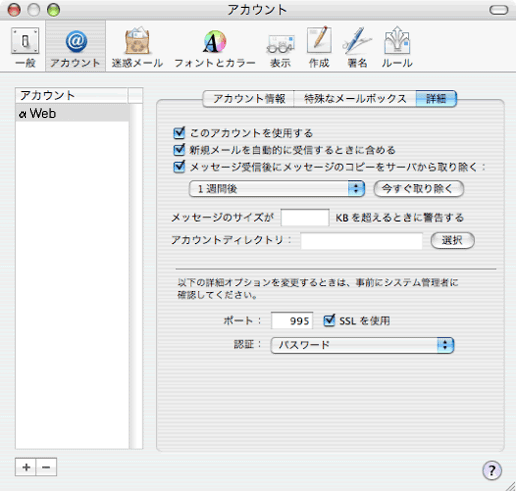This screenshot has width=516, height=491.
Task: Open the フォントとカラー preferences icon
Action: pyautogui.click(x=215, y=41)
